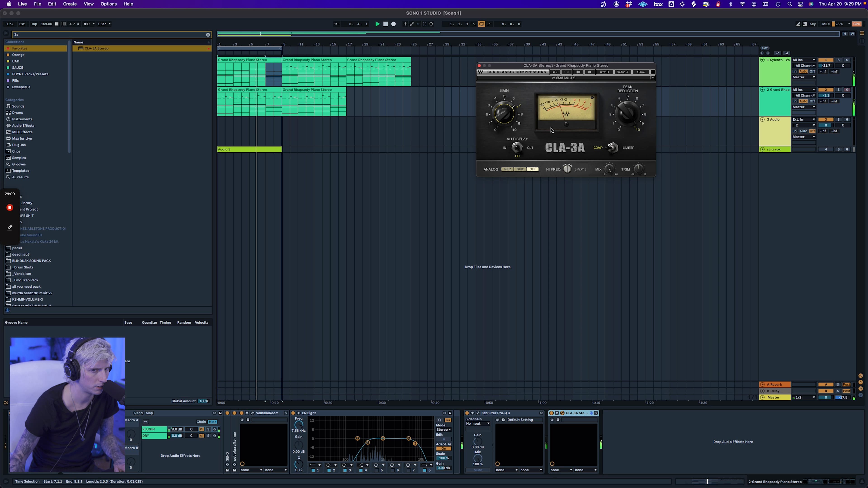Toggle the Computer MIDI Keyboard icon
Image resolution: width=868 pixels, height=488 pixels.
pos(805,24)
